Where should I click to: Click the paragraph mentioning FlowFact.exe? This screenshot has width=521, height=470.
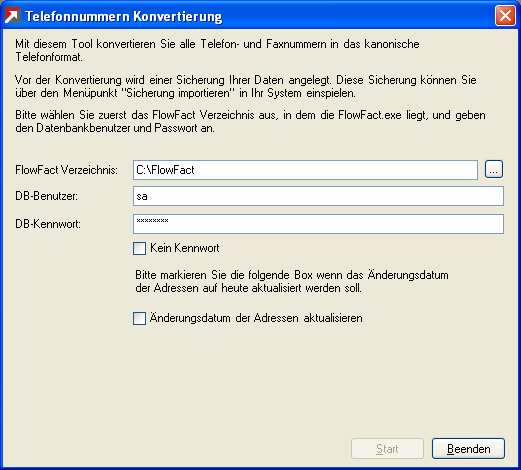[x=250, y=121]
